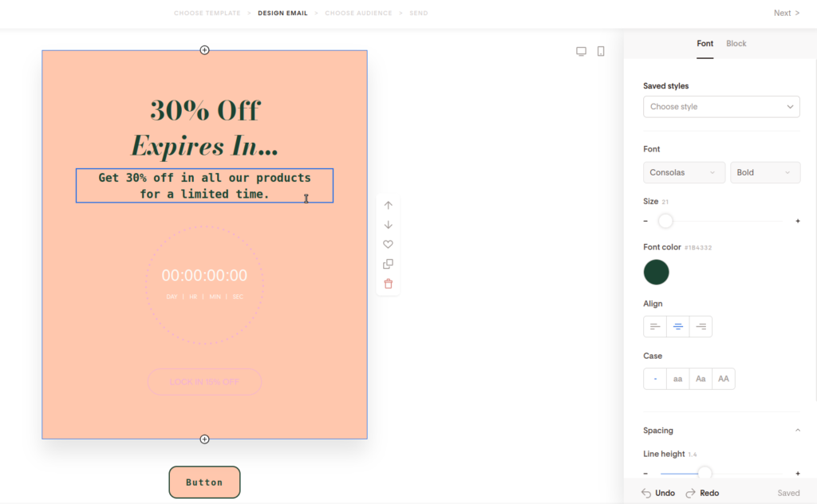
Task: Set case to lowercase 'aa'
Action: 678,379
